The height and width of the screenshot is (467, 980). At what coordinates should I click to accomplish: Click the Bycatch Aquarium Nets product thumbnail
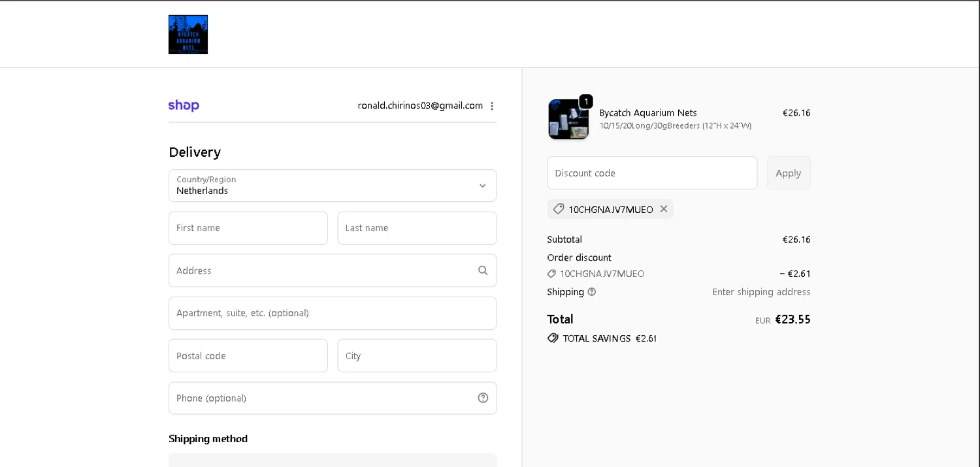pos(568,120)
